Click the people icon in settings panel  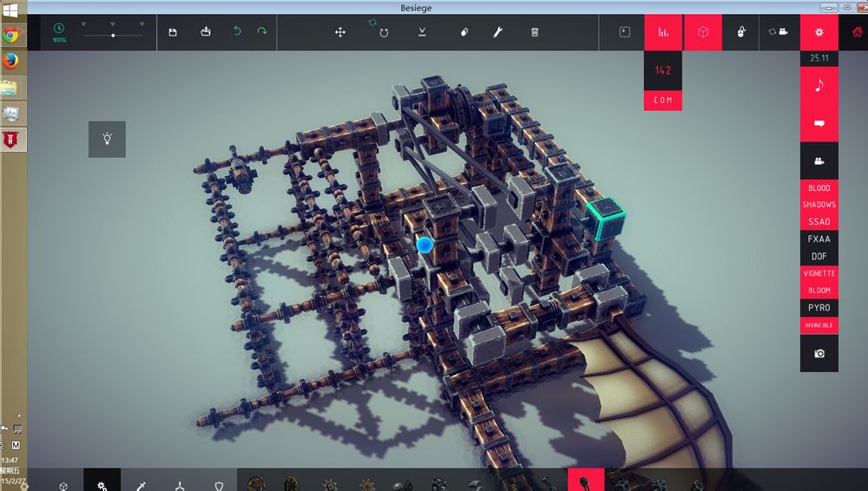pos(819,161)
